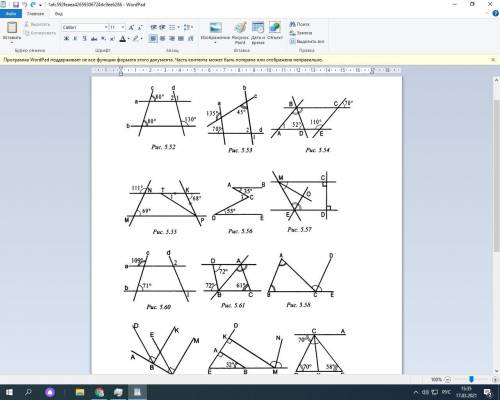Toggle underline Ч formatting
This screenshot has height=400, width=500.
click(x=84, y=39)
